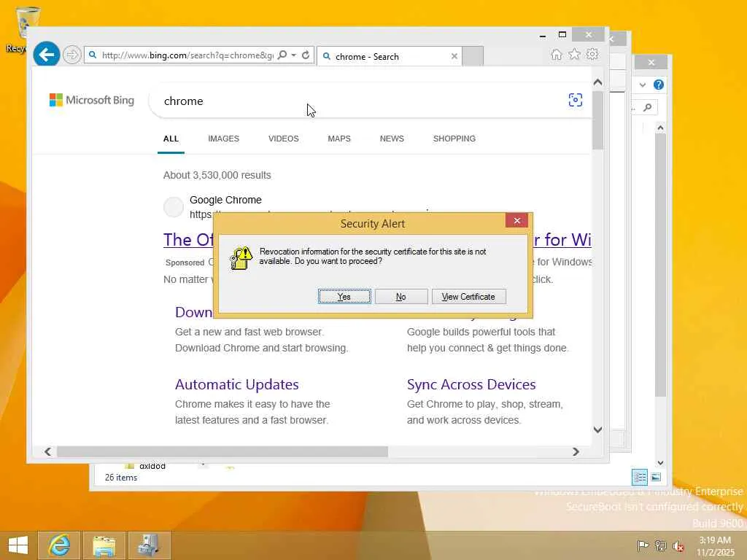The width and height of the screenshot is (747, 560).
Task: Click the File Explorer taskbar icon
Action: [x=104, y=545]
